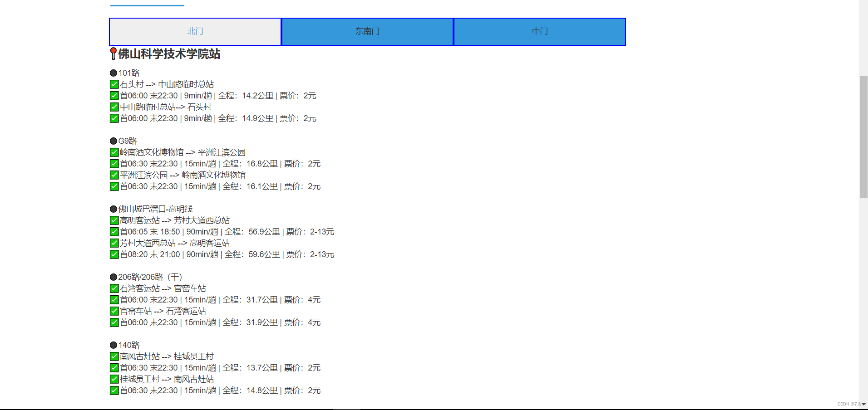Click the black dot icon before 101路

(113, 73)
